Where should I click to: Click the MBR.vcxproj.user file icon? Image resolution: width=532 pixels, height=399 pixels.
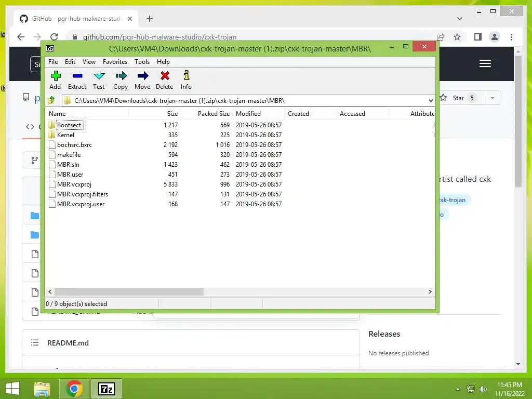coord(52,204)
